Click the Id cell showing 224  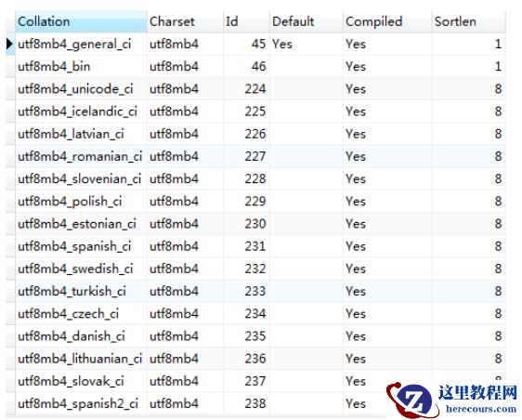tap(246, 89)
